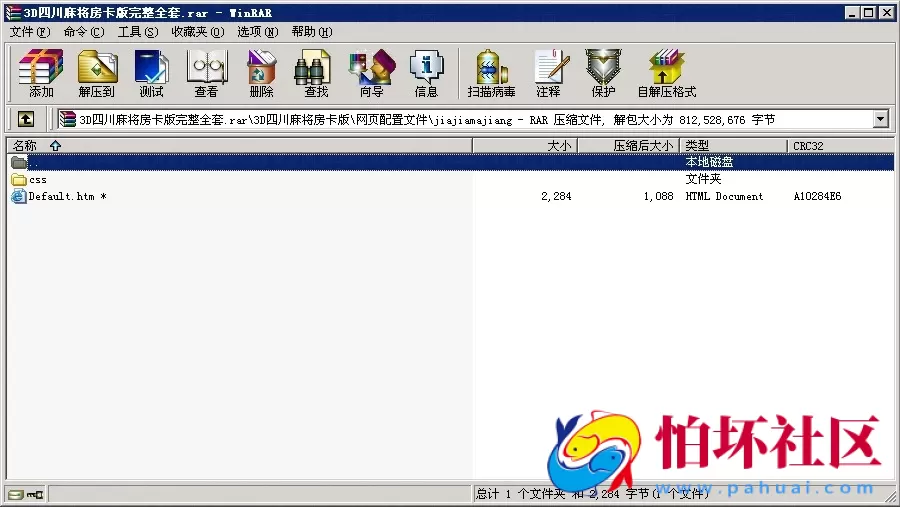Click the parent folder '..' icon
The width and height of the screenshot is (900, 507).
(19, 162)
